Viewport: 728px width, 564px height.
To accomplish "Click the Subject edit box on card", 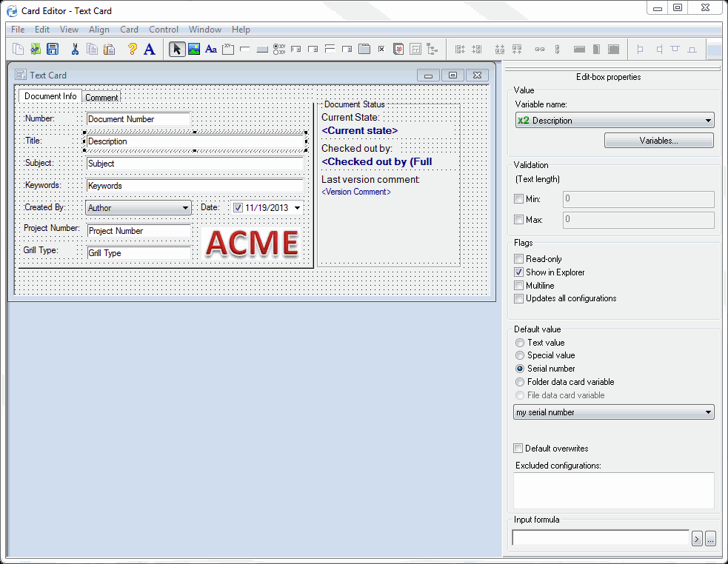I will tap(195, 164).
